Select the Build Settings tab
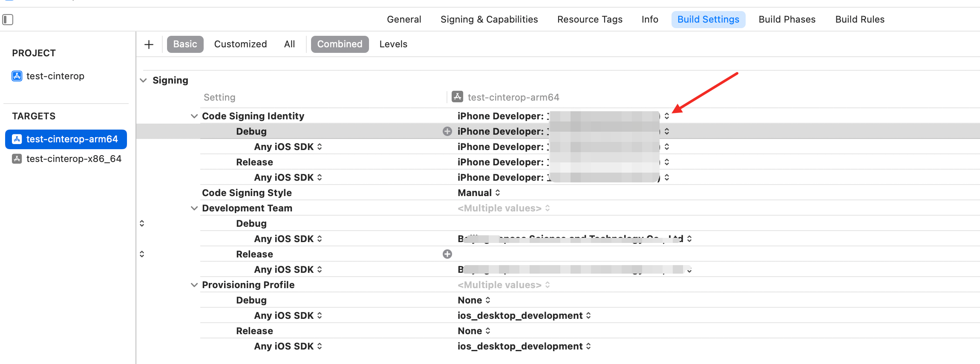 pos(708,20)
